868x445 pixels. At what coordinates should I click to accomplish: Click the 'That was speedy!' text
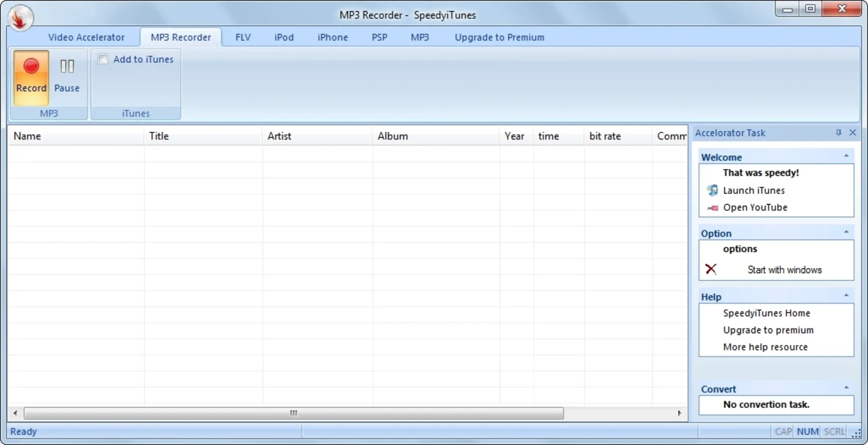(x=761, y=172)
